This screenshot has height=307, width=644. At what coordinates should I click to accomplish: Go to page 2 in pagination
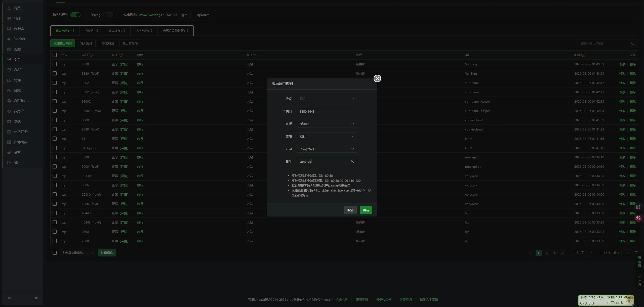(546, 253)
